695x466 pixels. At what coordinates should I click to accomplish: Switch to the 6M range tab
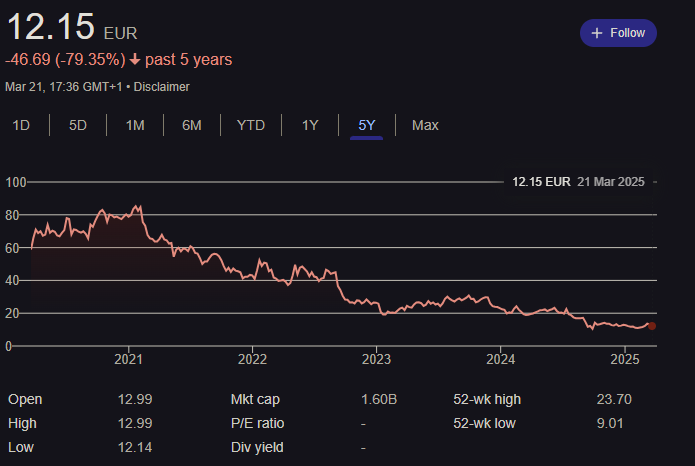click(191, 125)
